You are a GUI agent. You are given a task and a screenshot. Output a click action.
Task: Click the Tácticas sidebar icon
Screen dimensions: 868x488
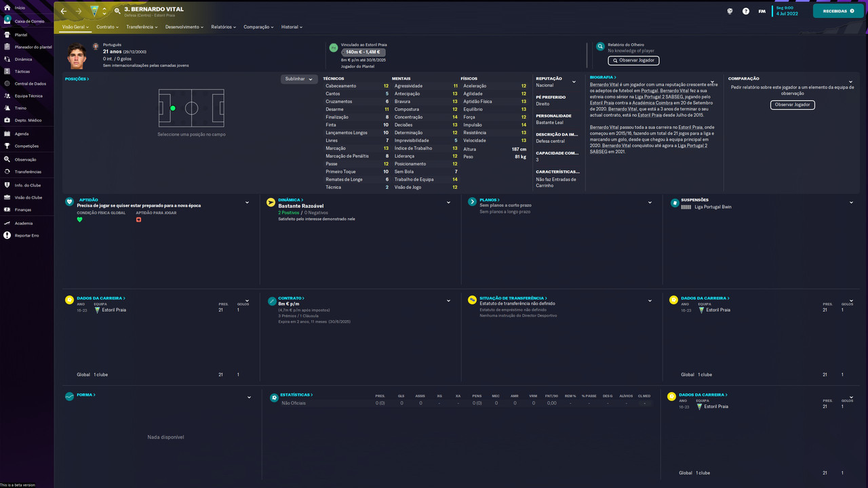pyautogui.click(x=7, y=71)
